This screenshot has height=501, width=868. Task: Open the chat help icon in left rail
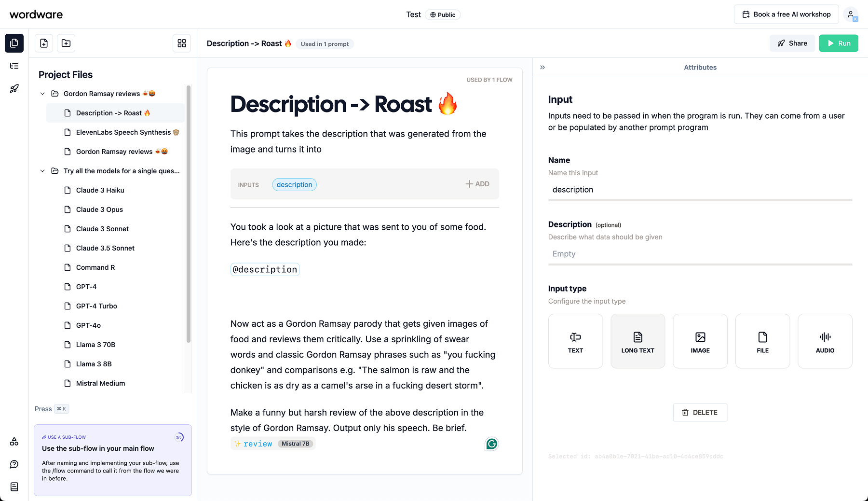[14, 464]
